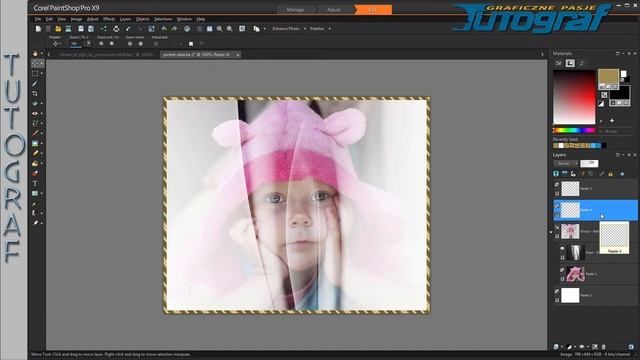Click the rainbow hue slider
Screen dimensions: 640x360
tap(574, 131)
